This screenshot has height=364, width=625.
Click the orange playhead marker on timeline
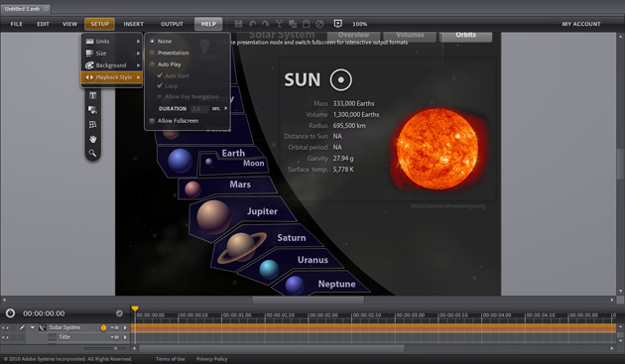click(x=135, y=308)
